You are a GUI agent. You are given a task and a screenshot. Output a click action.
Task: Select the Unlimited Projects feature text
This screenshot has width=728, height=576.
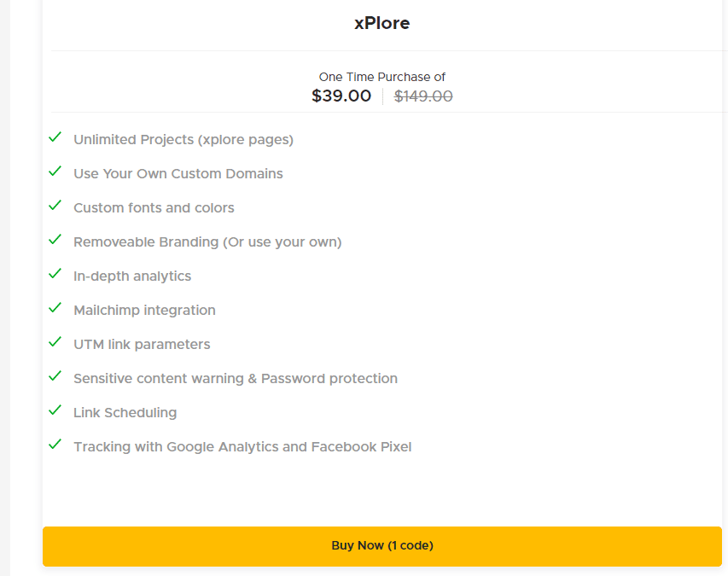point(183,139)
